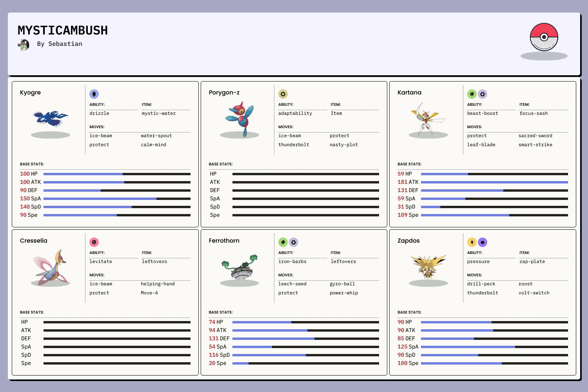Image resolution: width=588 pixels, height=392 pixels.
Task: Click Cresselia's psychic type icon
Action: pos(94,242)
